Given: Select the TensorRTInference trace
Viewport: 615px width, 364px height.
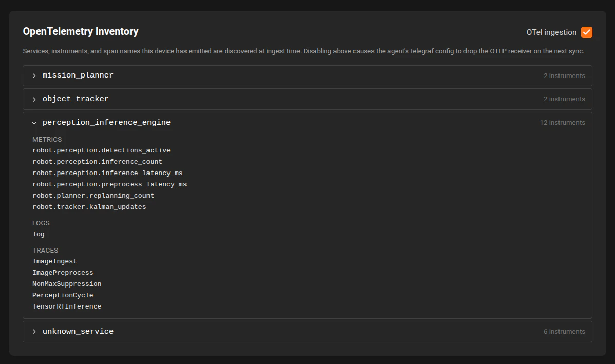Looking at the screenshot, I should (x=67, y=306).
